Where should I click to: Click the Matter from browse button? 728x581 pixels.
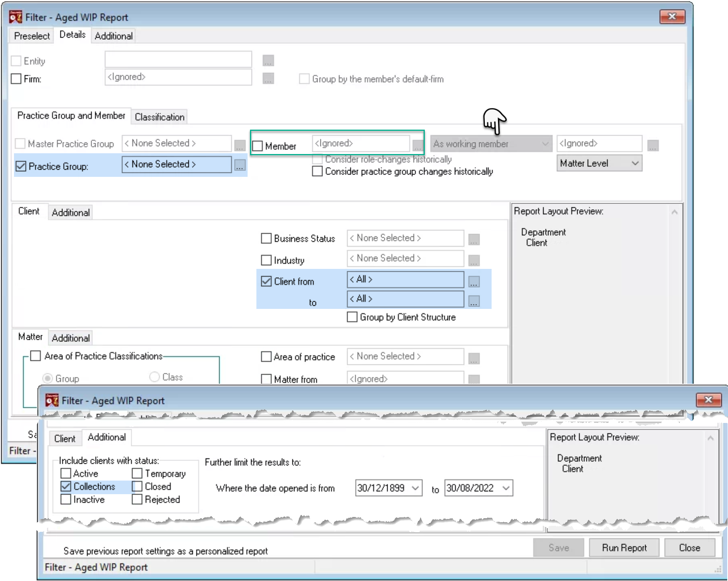click(x=474, y=379)
